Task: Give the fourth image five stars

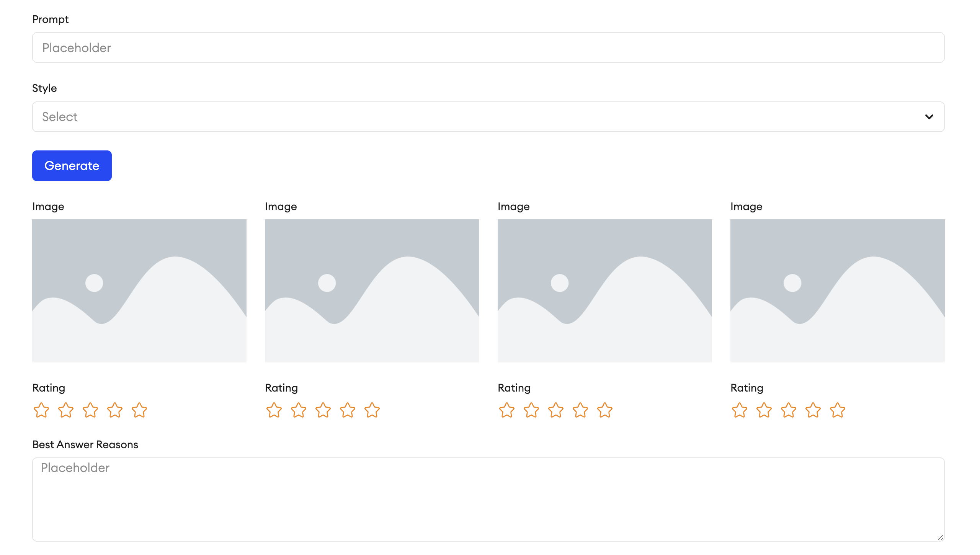Action: [x=838, y=410]
